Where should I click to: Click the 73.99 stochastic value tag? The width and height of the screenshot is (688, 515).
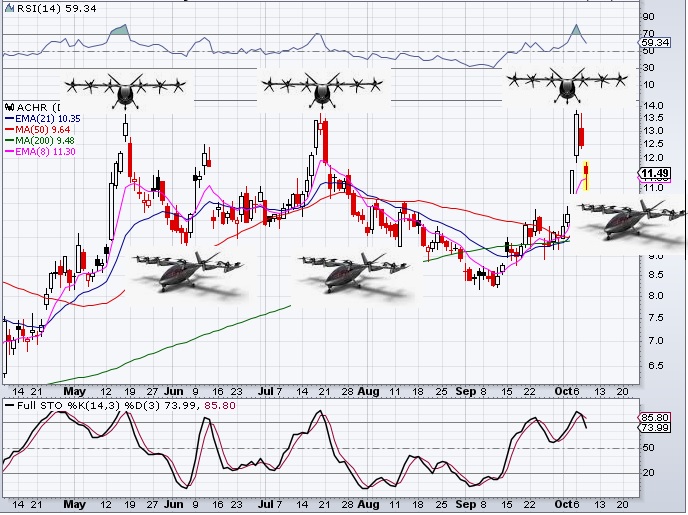(655, 427)
